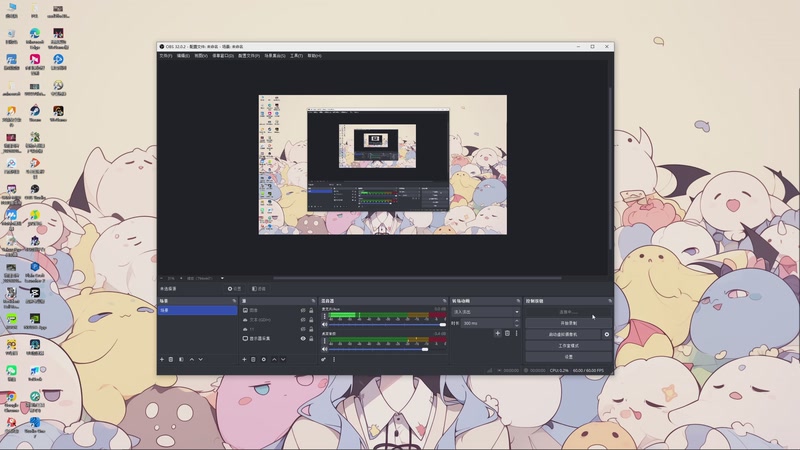The image size is (800, 450).
Task: Click the 滤镜 button in source toolbar
Action: [259, 289]
